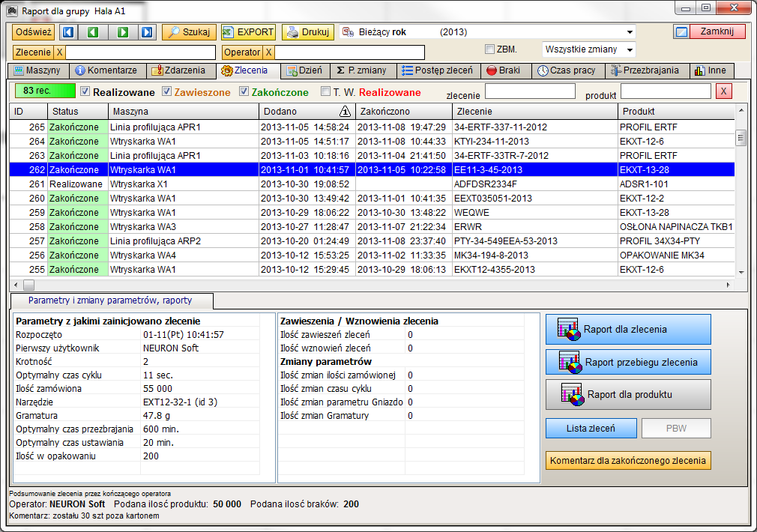The height and width of the screenshot is (532, 757).
Task: Select order MK34-194-8-2013
Action: [x=372, y=256]
